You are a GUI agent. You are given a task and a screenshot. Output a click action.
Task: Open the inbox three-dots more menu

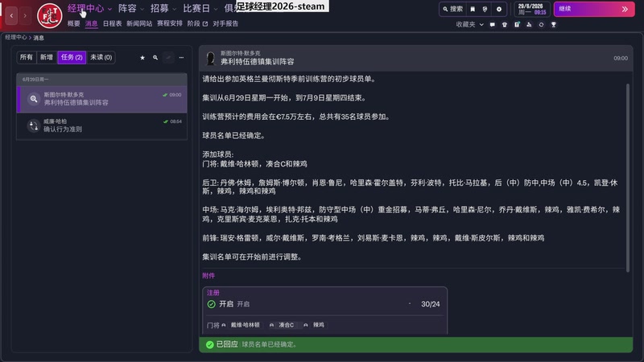click(181, 57)
